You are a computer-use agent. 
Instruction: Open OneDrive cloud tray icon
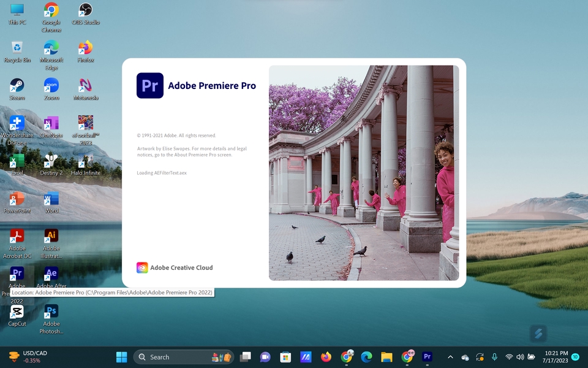click(x=466, y=357)
